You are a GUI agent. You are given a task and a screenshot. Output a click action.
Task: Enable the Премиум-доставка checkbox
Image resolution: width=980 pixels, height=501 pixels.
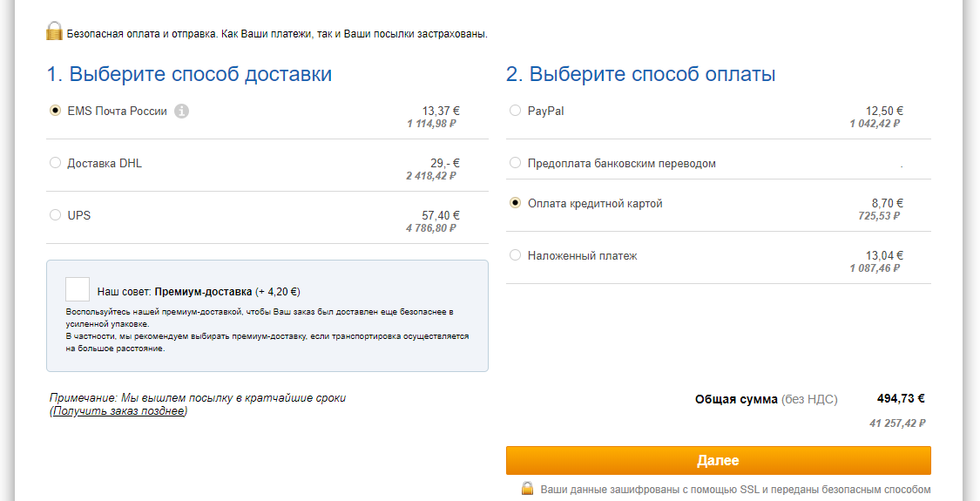(x=78, y=289)
